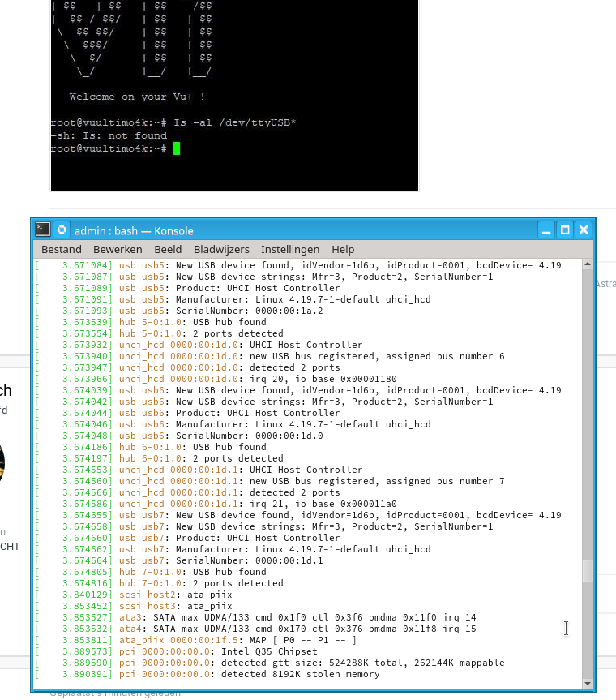Click line 'usb usb7: SerialNumber: 0000:00:1d.1'
Viewport: 616px width, 700px height.
pyautogui.click(x=220, y=560)
